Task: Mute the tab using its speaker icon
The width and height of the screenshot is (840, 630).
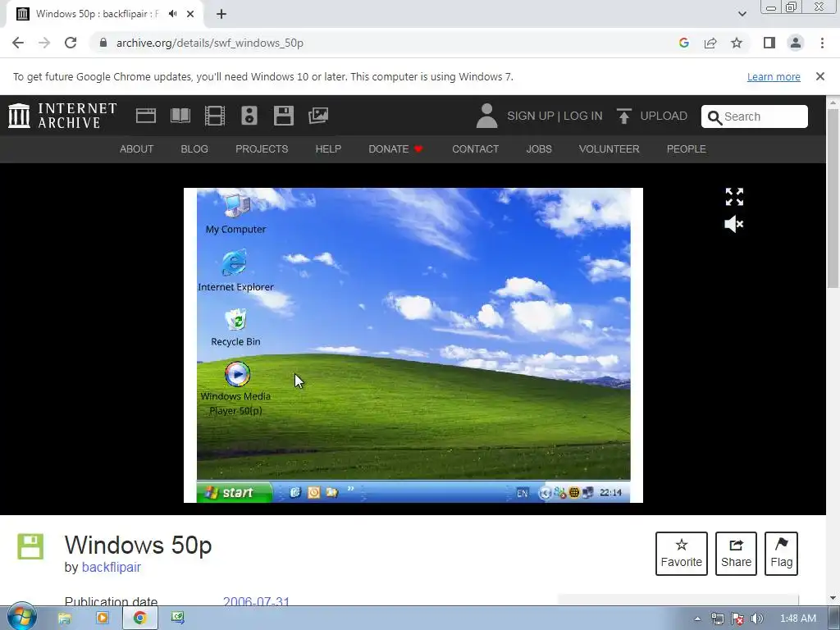Action: (x=172, y=14)
